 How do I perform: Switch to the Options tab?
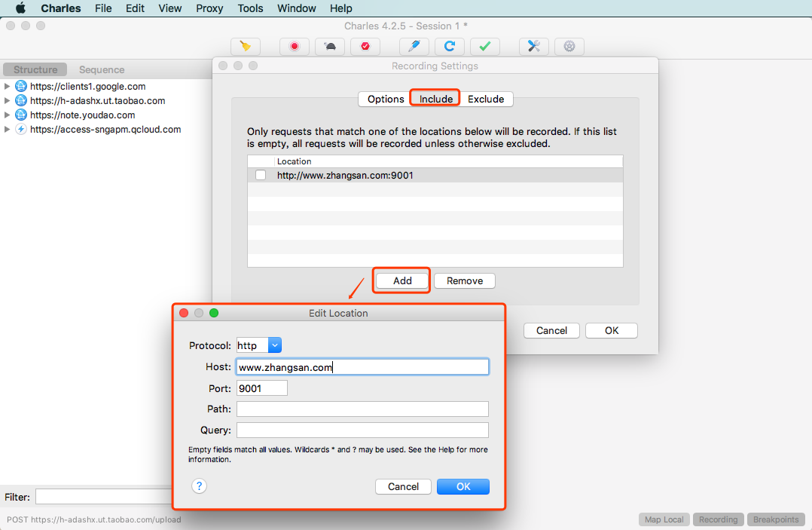pos(386,99)
